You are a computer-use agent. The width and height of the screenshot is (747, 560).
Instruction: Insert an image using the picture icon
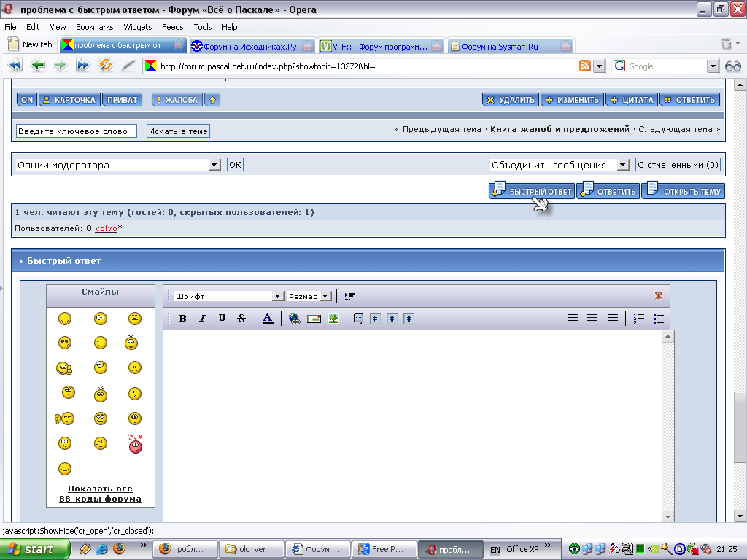[x=334, y=319]
